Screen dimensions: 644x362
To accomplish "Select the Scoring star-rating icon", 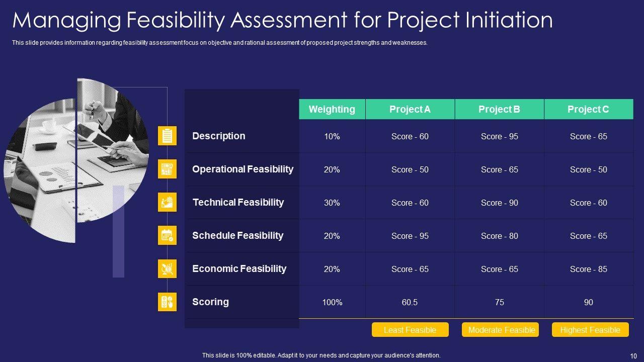I will click(x=167, y=302).
